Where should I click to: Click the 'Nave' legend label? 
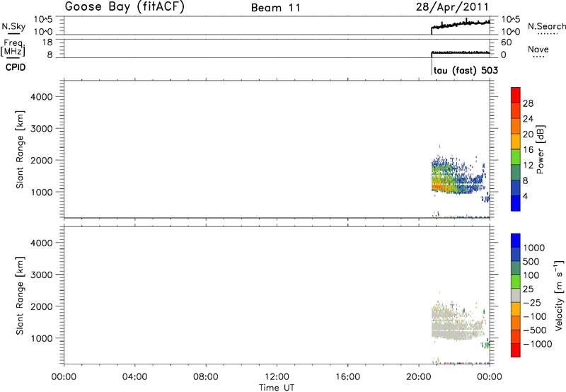pos(538,50)
